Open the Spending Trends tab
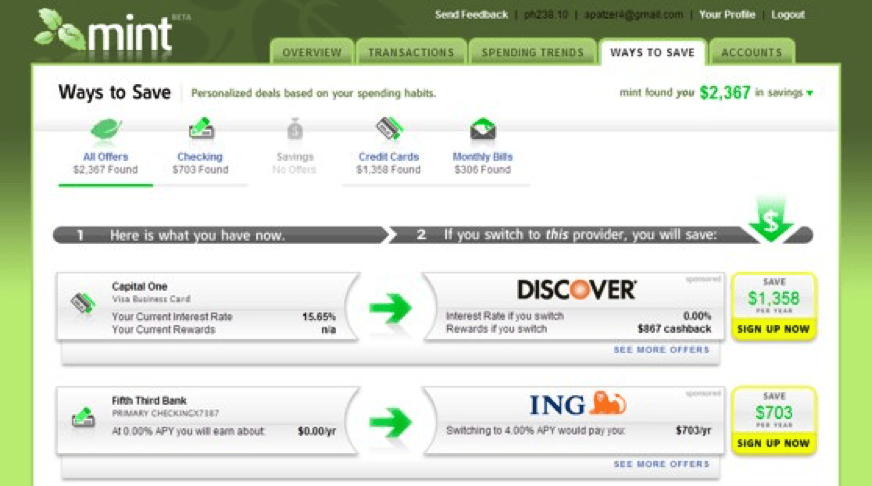The width and height of the screenshot is (872, 486). (533, 52)
